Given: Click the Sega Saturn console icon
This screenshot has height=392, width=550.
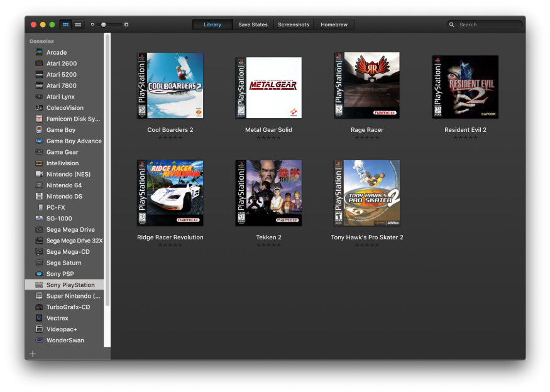Looking at the screenshot, I should coord(39,263).
